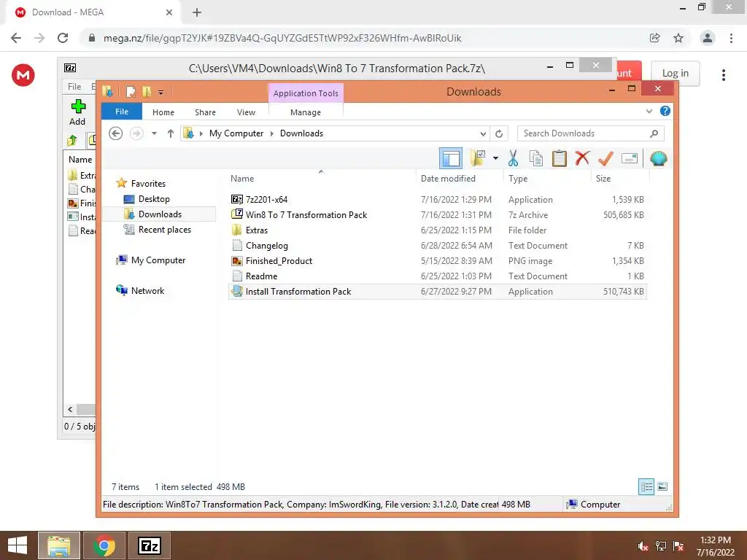Sort by the Date modified column header
747x560 pixels.
pos(448,179)
